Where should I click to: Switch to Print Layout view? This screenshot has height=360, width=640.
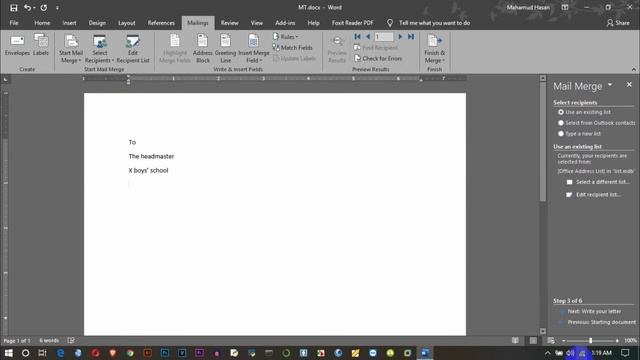[x=533, y=340]
